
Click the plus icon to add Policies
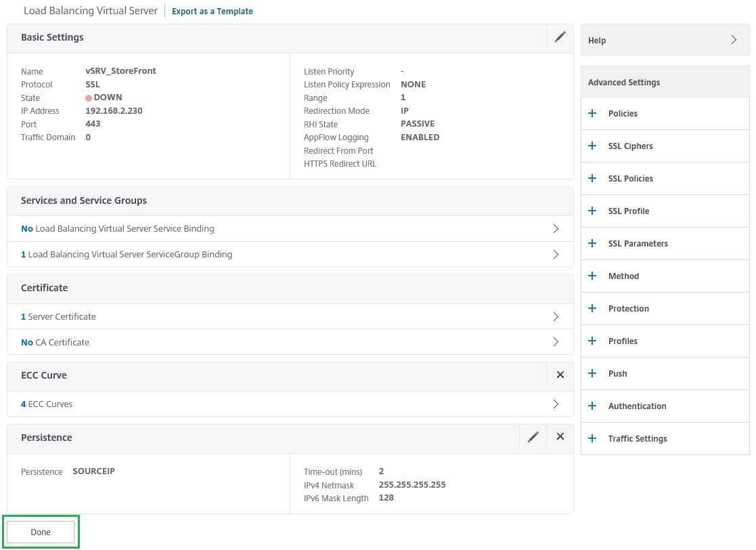pos(592,113)
